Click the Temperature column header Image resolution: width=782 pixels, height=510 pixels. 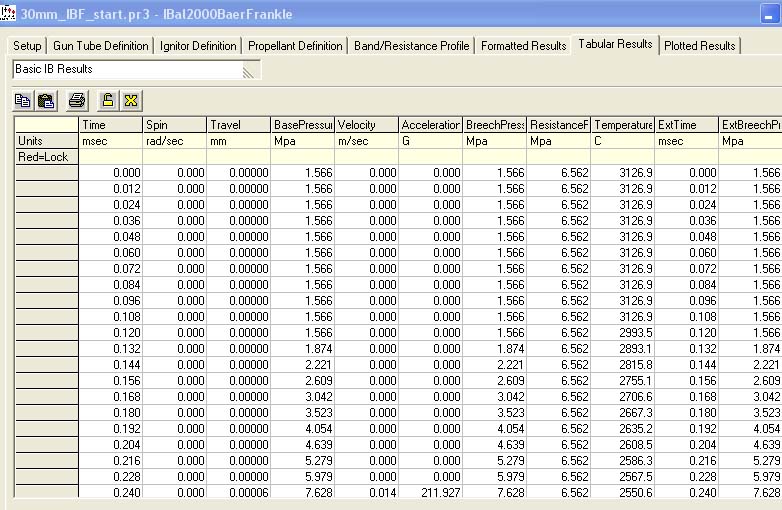(622, 125)
